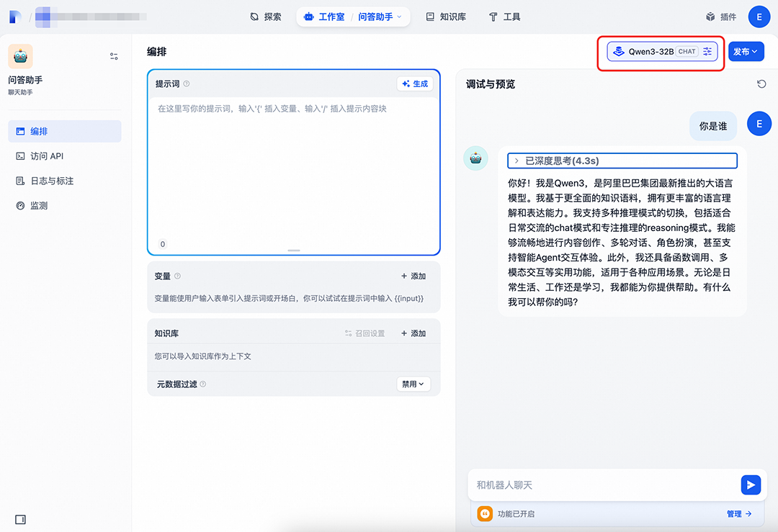The width and height of the screenshot is (778, 532).
Task: Click 添加 in the 变量 section
Action: tap(413, 276)
